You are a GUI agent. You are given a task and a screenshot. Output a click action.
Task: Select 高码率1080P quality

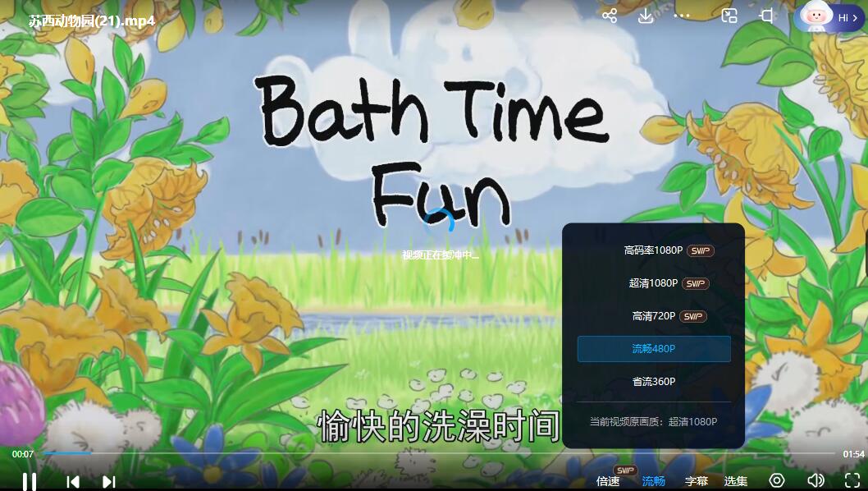[654, 250]
